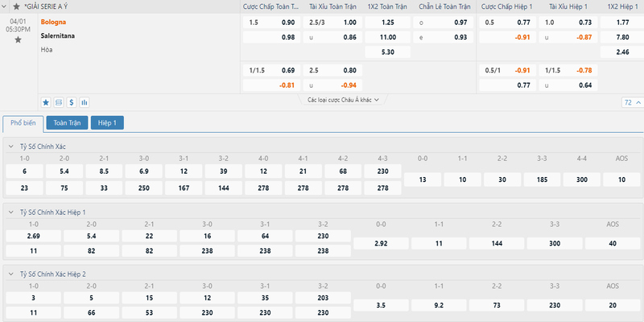
Task: Click the dollar sign icon button
Action: pos(72,102)
